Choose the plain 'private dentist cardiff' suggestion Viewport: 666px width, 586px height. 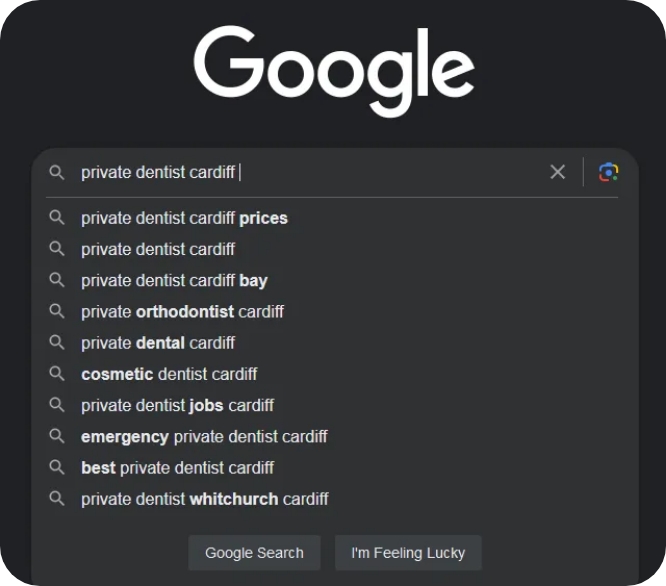pos(158,249)
